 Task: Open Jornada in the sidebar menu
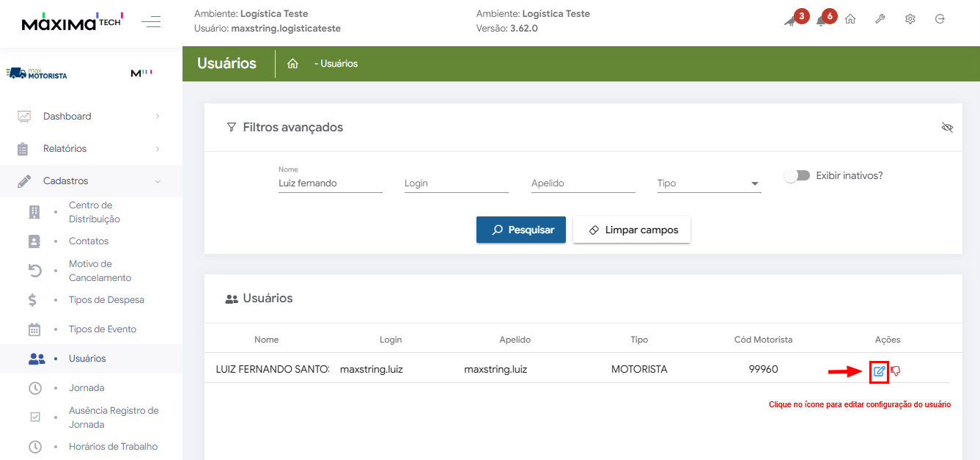click(x=86, y=387)
